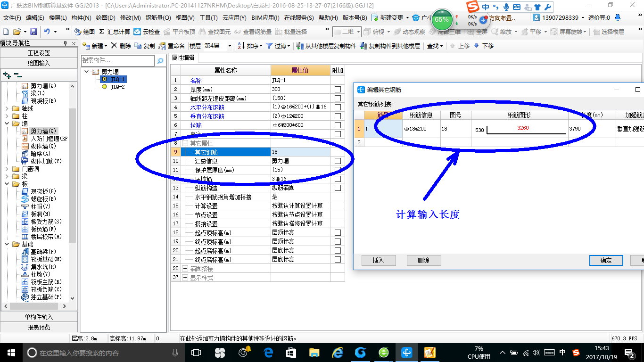644x362 pixels.
Task: Pin the 模块导航栏 panel
Action: coord(66,43)
